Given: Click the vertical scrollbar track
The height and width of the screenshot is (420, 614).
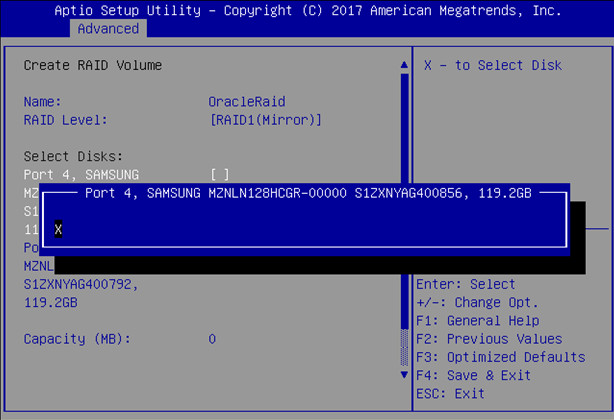Looking at the screenshot, I should 405,220.
